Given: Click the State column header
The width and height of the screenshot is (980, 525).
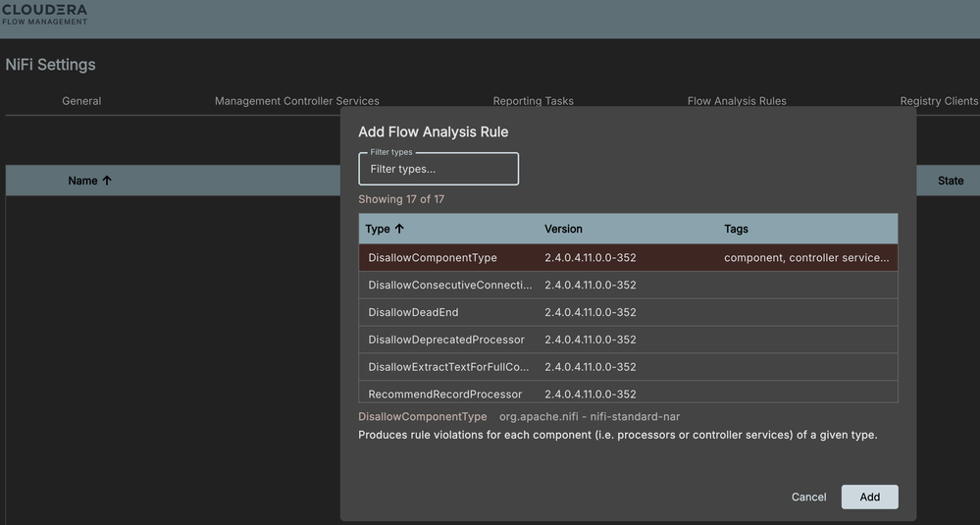Looking at the screenshot, I should tap(950, 181).
